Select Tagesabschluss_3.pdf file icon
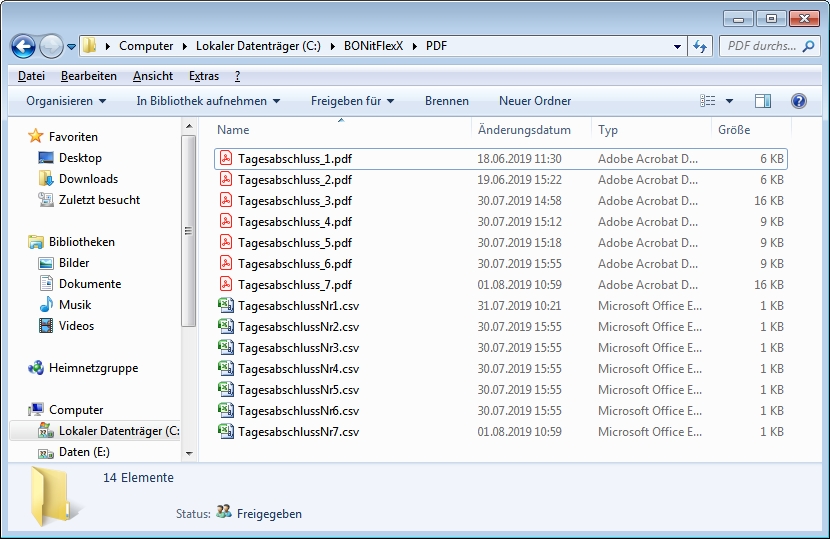830x539 pixels. 226,201
